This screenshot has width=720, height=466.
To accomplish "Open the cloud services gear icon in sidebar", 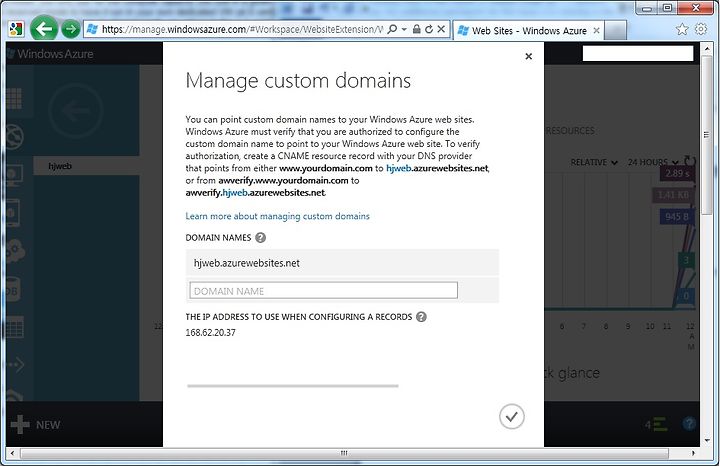I will click(x=16, y=251).
